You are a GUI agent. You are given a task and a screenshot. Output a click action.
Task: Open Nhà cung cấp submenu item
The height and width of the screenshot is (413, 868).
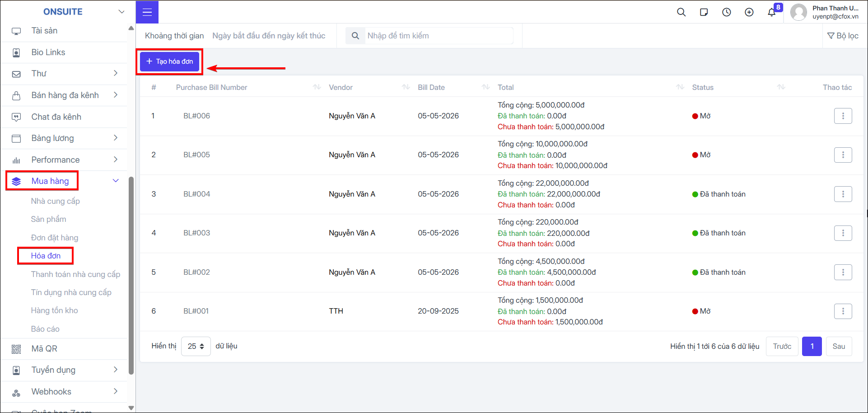55,201
